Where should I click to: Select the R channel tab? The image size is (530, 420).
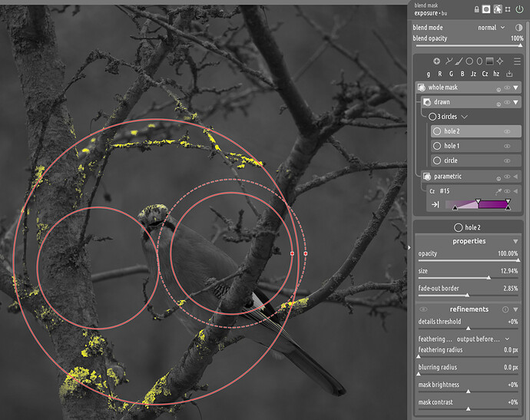pos(440,74)
